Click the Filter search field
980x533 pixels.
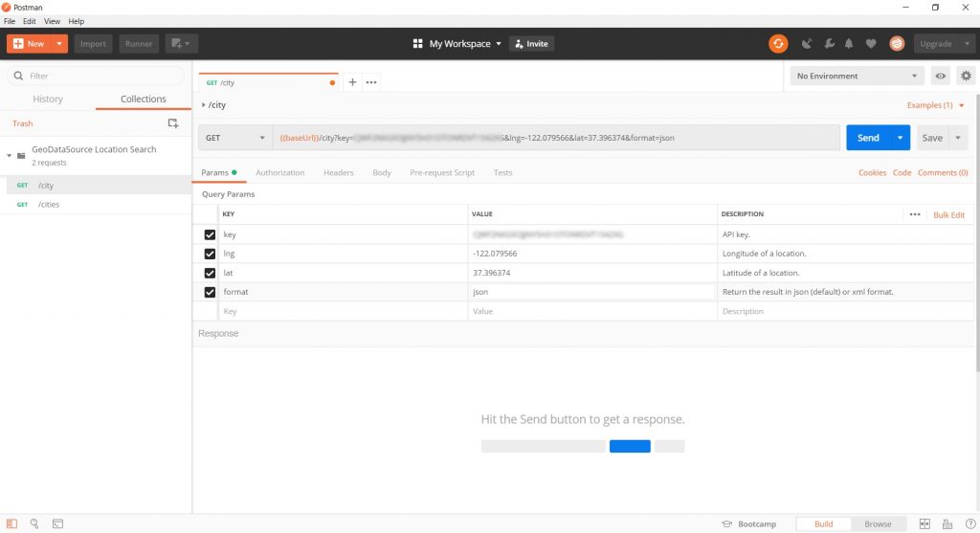tap(97, 76)
